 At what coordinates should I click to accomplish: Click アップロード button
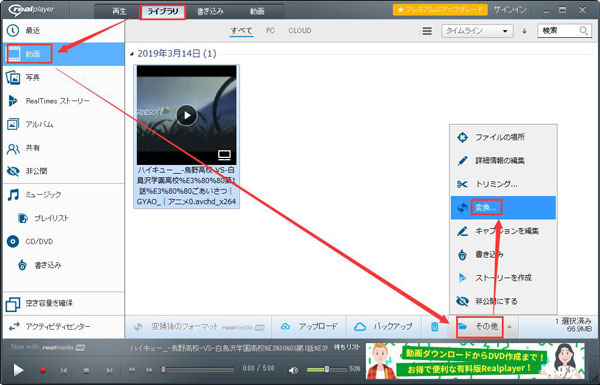[x=309, y=327]
